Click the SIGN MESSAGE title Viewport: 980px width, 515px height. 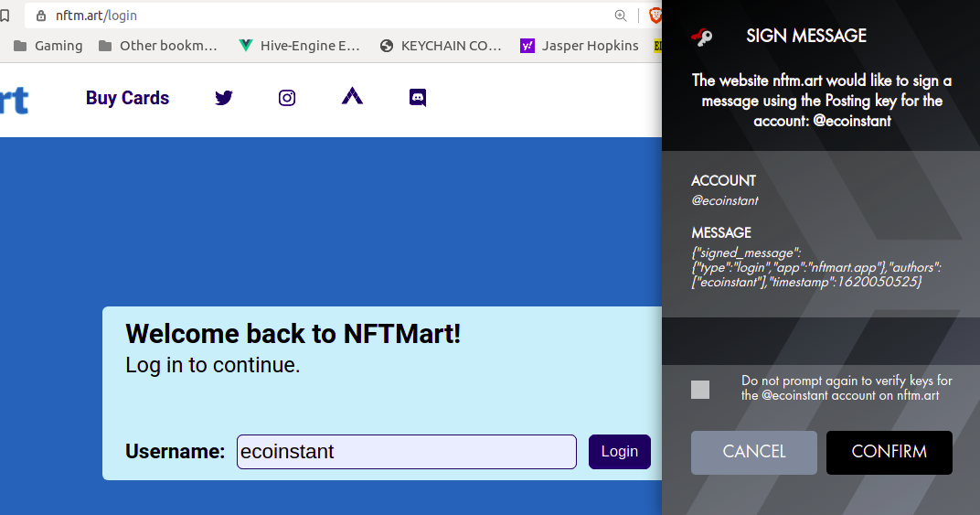click(x=806, y=37)
